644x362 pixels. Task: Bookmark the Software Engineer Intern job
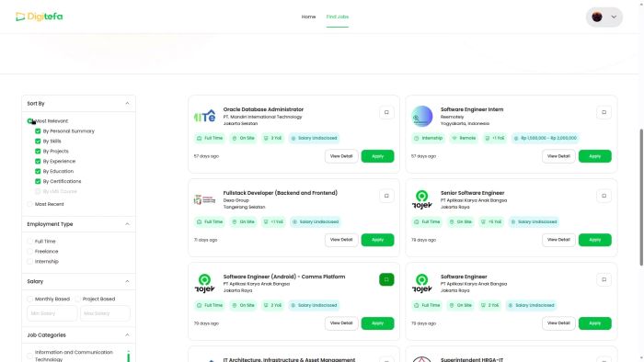[x=604, y=112]
